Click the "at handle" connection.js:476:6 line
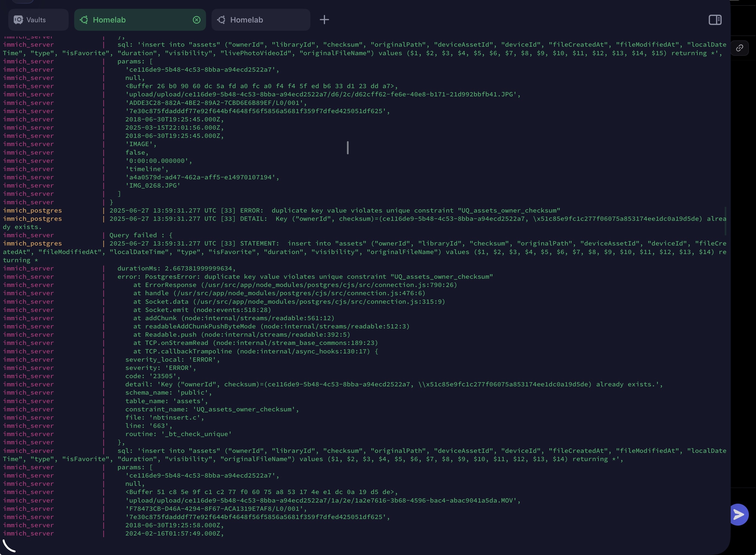 [280, 293]
